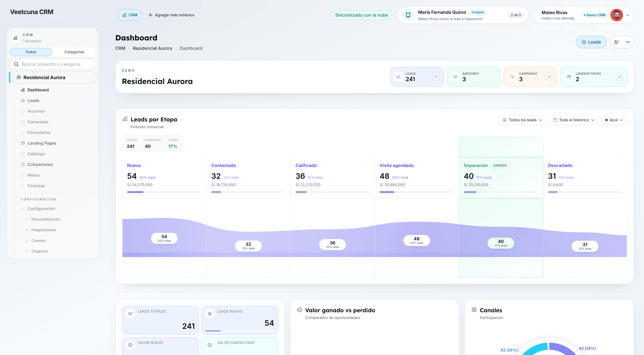This screenshot has height=355, width=644.
Task: Click the Sincronizado con la nube status
Action: [x=362, y=15]
